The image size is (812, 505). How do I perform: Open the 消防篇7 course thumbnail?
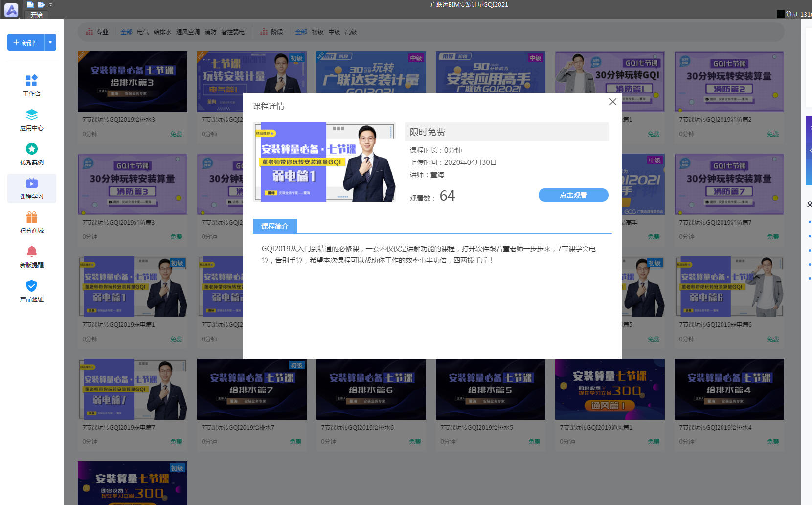729,184
